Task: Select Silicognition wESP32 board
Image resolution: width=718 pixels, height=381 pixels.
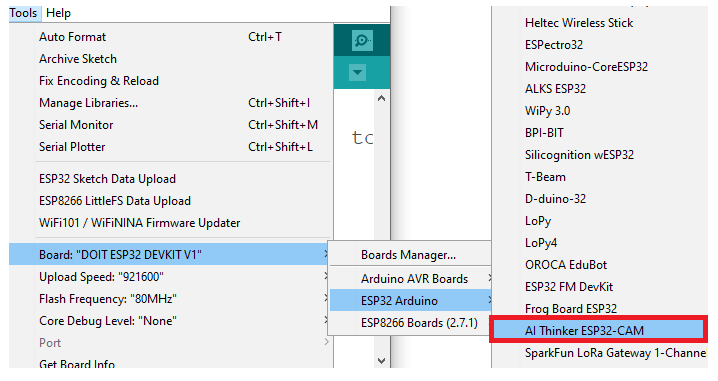Action: click(x=600, y=154)
